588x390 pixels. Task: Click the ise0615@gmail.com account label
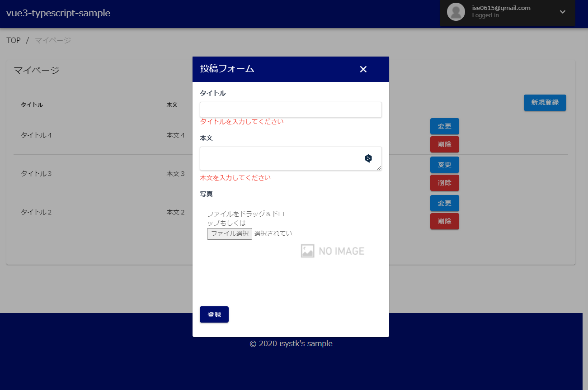501,7
